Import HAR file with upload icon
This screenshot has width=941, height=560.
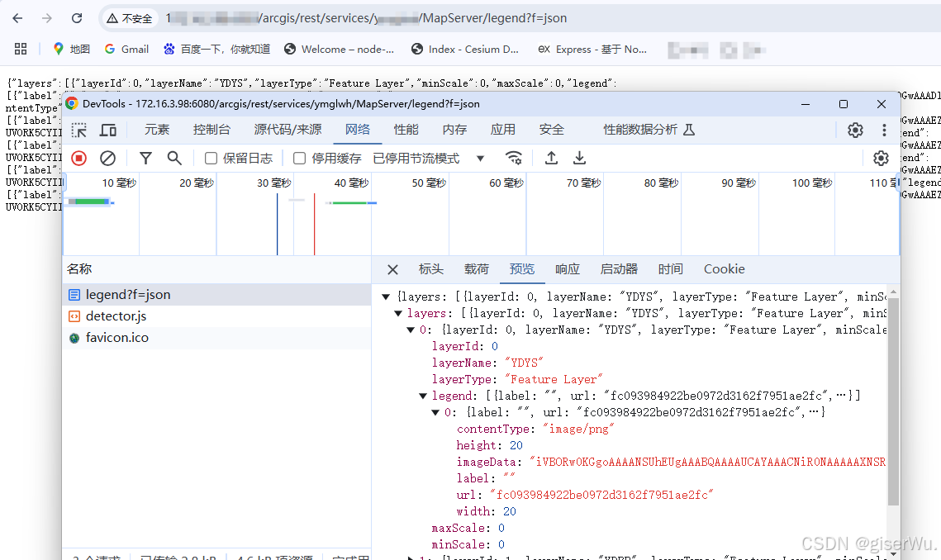point(551,158)
